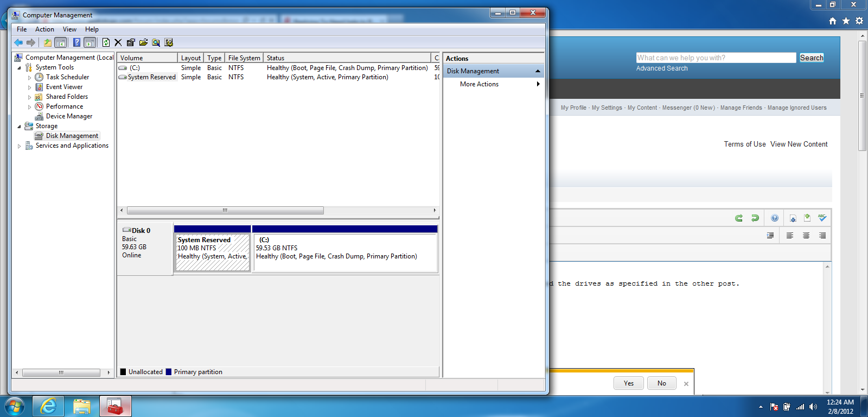Screen dimensions: 868x417
Task: Click the indent icon in editor toolbar
Action: 770,235
